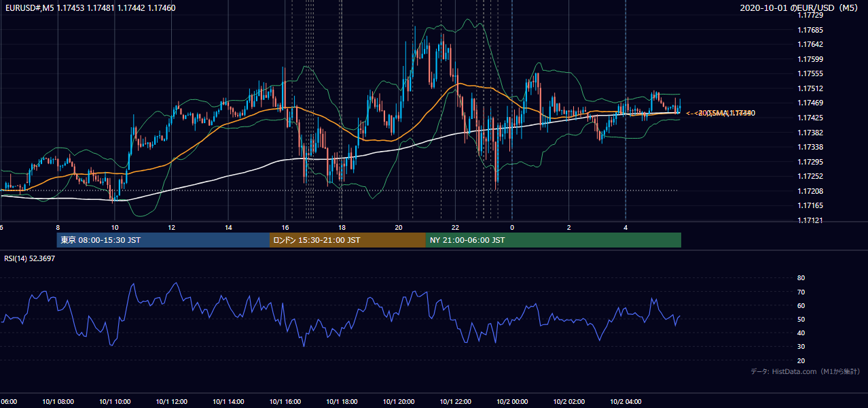Click the 10/1 16:00 bottom time label
The height and width of the screenshot is (408, 868).
[x=285, y=402]
